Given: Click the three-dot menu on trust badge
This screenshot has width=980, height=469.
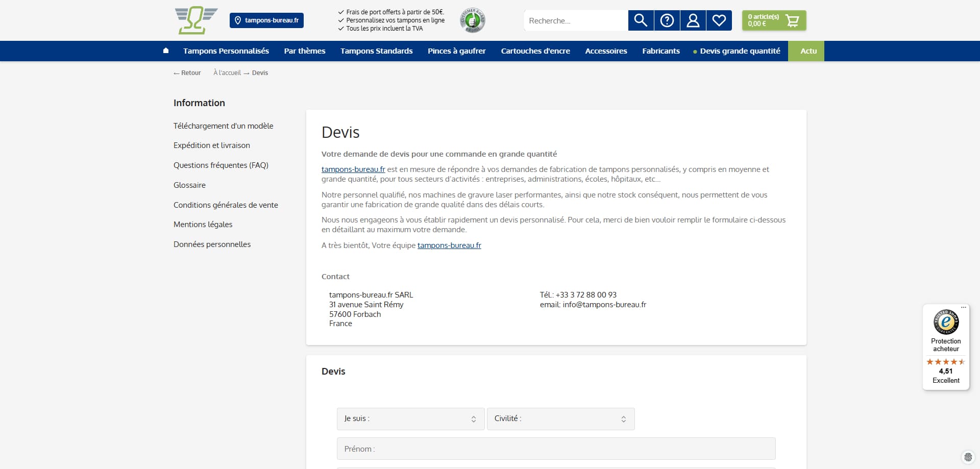Looking at the screenshot, I should [x=964, y=307].
